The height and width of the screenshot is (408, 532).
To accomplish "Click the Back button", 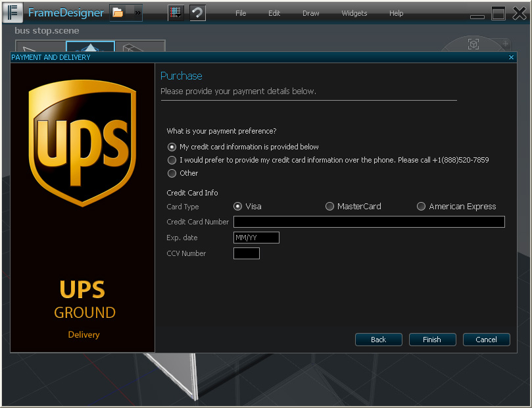I will click(379, 340).
